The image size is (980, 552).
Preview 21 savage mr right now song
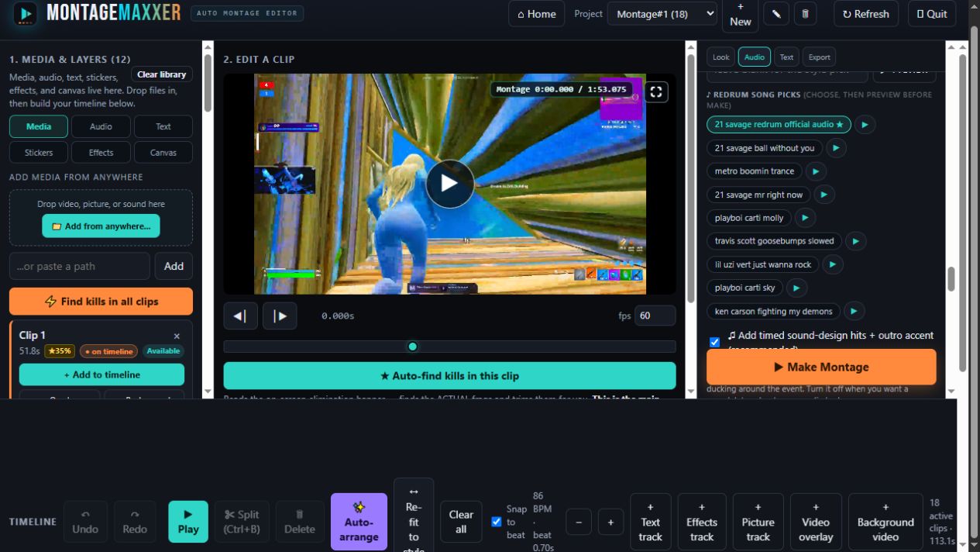[x=824, y=195]
